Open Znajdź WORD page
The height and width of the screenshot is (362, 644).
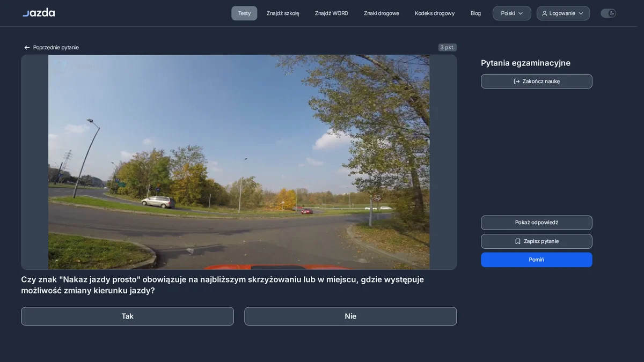click(332, 13)
